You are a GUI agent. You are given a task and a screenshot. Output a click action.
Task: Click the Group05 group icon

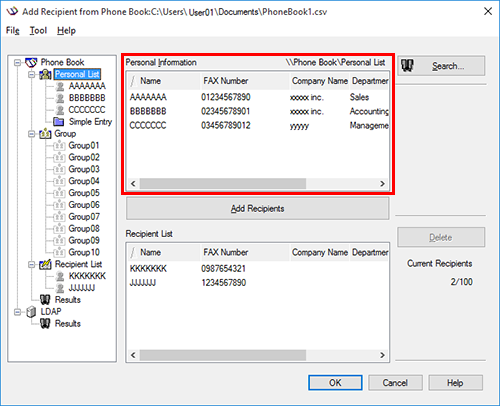tap(59, 193)
